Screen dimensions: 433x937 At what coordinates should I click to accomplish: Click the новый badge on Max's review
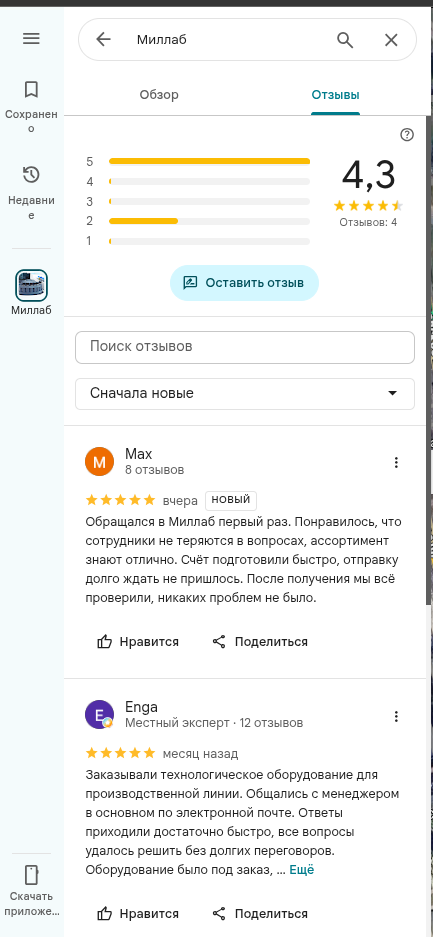tap(231, 500)
